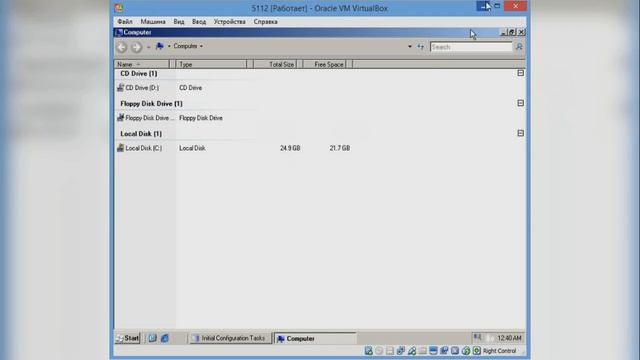Click the computer icon in address bar

[x=160, y=46]
